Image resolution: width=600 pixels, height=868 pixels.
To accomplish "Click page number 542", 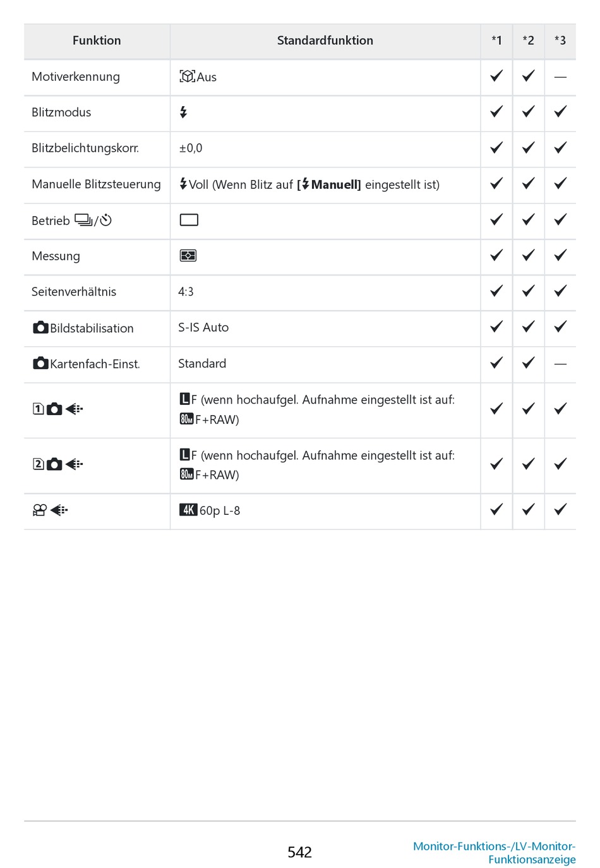I will (x=299, y=852).
